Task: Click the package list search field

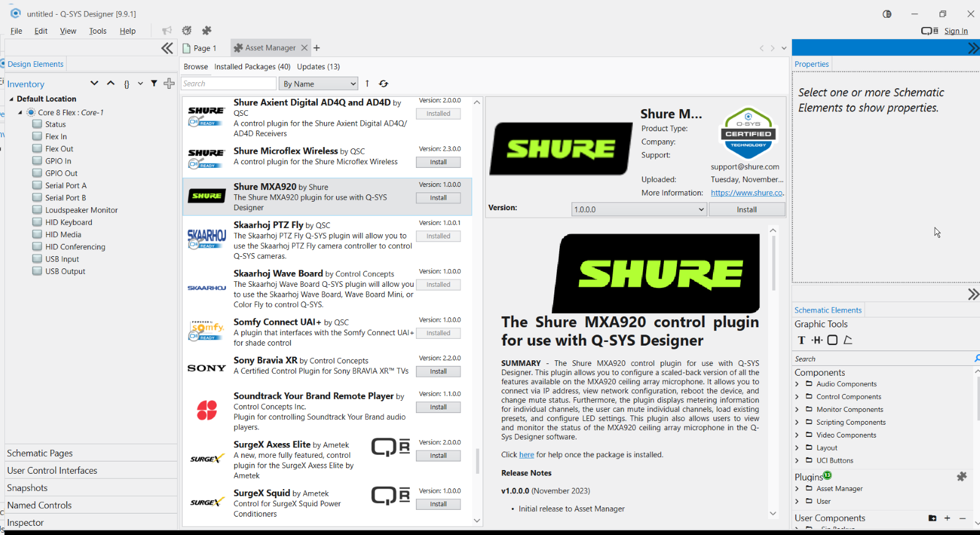Action: 228,84
